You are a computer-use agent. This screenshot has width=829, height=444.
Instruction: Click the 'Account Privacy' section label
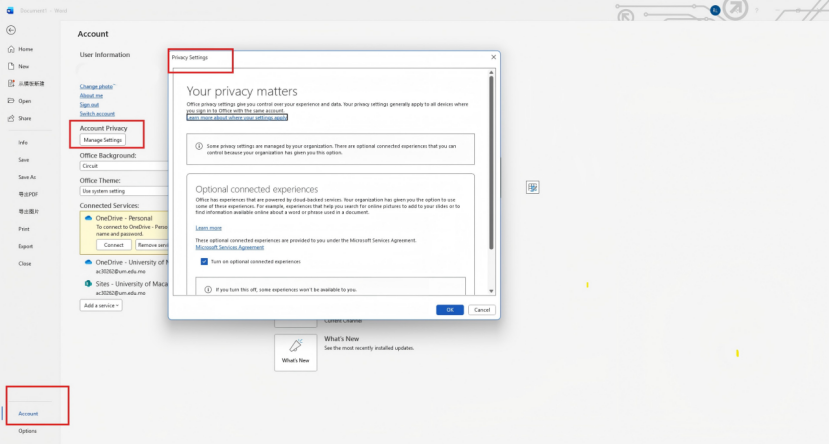(104, 128)
